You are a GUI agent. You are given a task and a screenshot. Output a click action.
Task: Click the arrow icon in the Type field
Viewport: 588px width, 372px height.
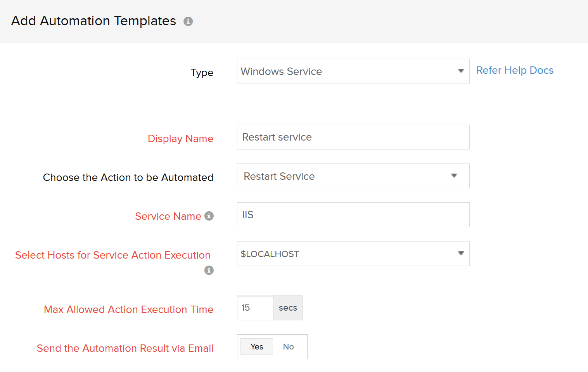pyautogui.click(x=461, y=71)
